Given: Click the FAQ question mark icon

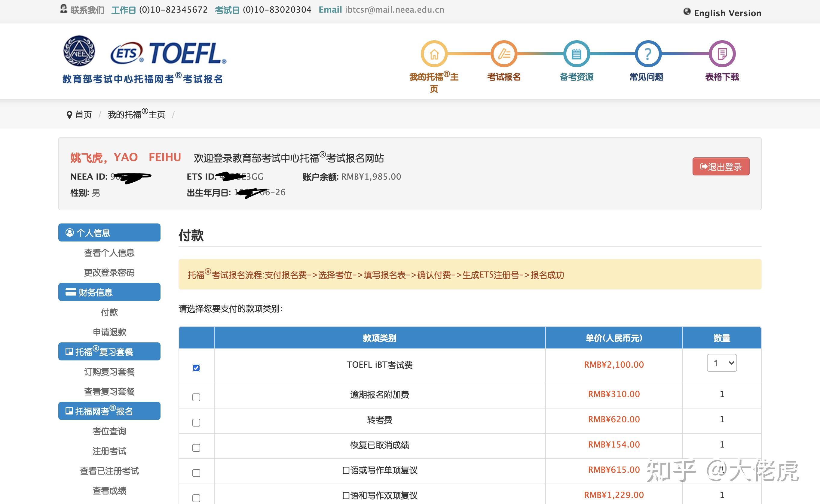Looking at the screenshot, I should (x=648, y=54).
